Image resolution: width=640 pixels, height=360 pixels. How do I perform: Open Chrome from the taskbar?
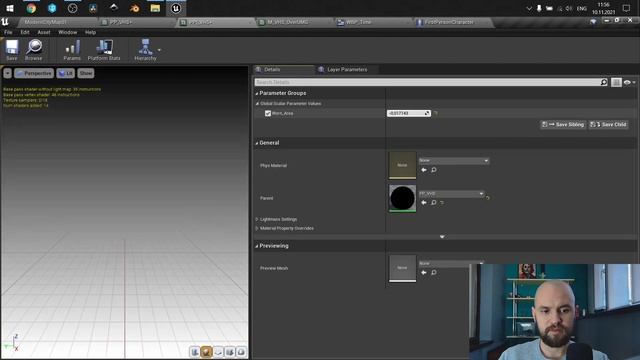coord(31,8)
